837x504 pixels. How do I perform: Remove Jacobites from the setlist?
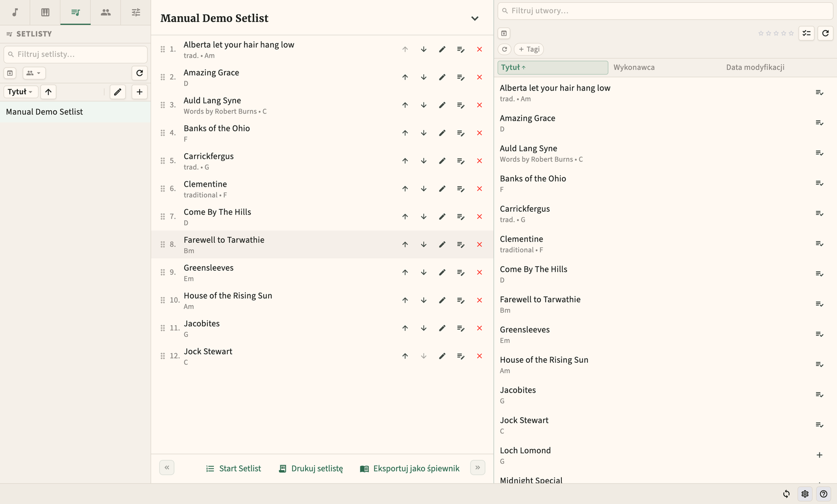coord(479,328)
